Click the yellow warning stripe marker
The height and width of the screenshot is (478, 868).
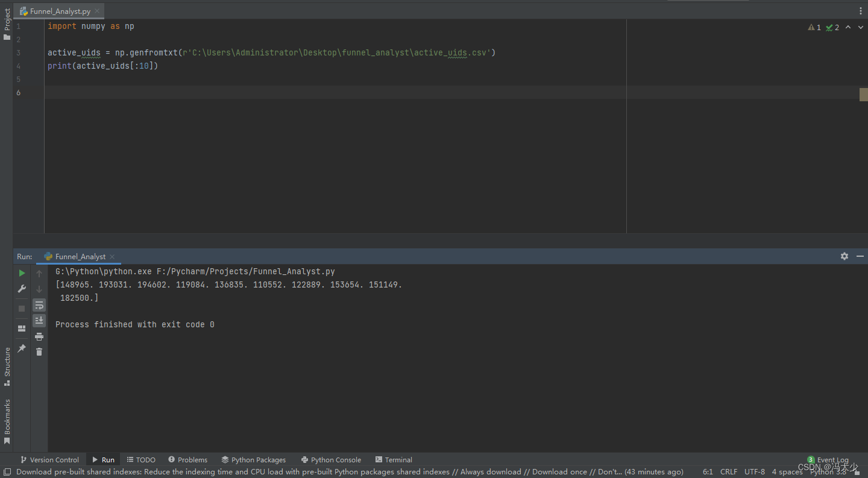click(x=863, y=95)
